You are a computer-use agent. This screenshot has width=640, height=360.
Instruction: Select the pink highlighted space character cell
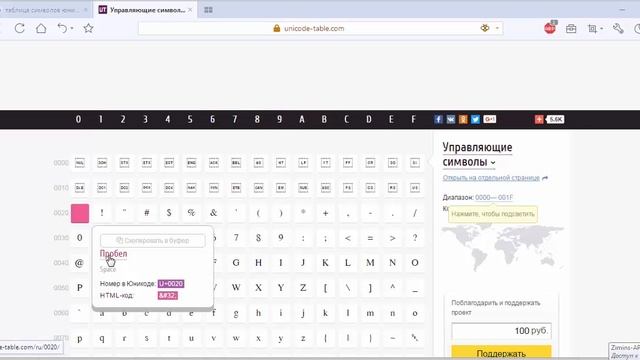[x=80, y=213]
